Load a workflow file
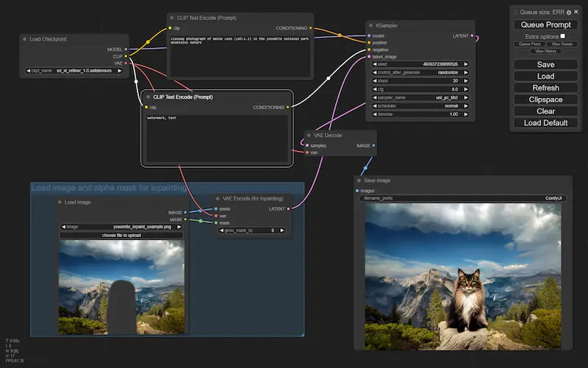588x368 pixels. [545, 77]
